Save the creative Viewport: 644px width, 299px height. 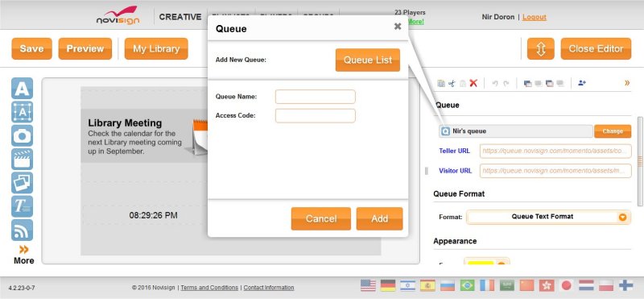[x=31, y=48]
